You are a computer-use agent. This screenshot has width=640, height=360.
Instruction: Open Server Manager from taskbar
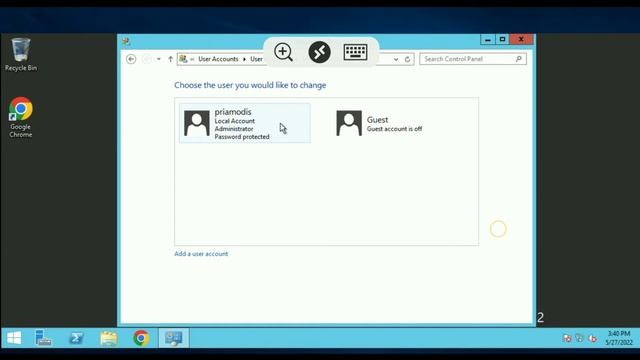pos(43,338)
